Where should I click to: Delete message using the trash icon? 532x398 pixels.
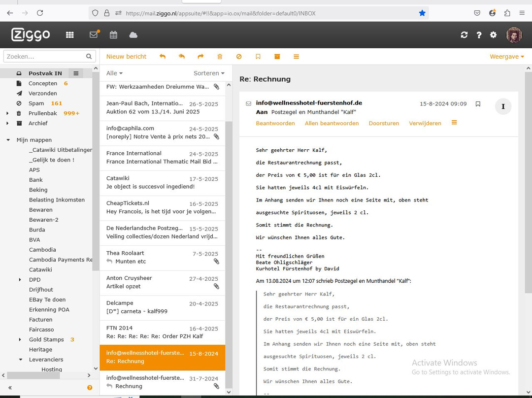220,57
